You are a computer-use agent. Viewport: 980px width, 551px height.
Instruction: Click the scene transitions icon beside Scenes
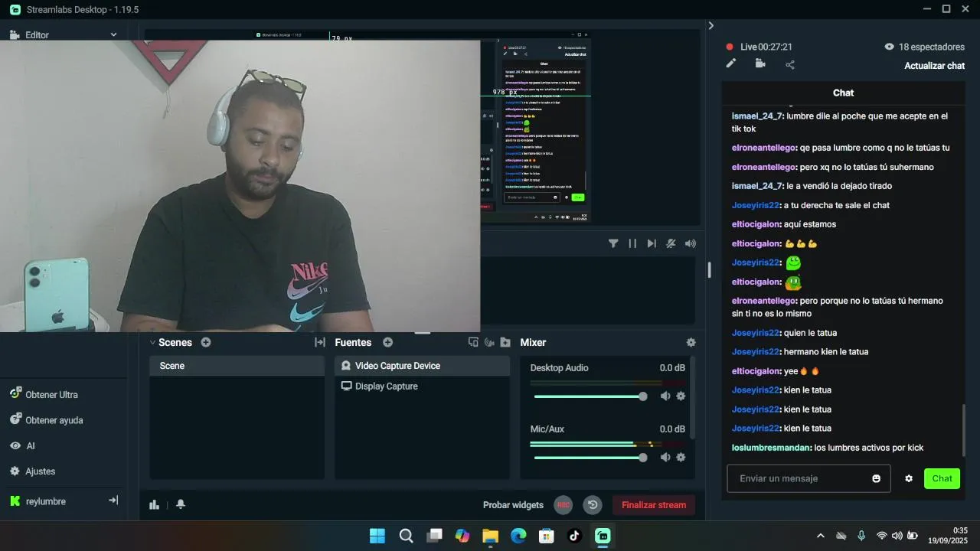(320, 342)
